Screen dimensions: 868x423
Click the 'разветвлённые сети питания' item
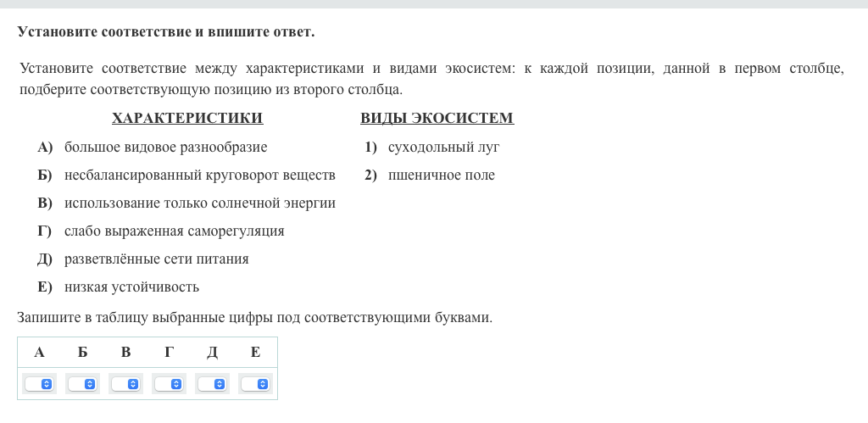156,259
